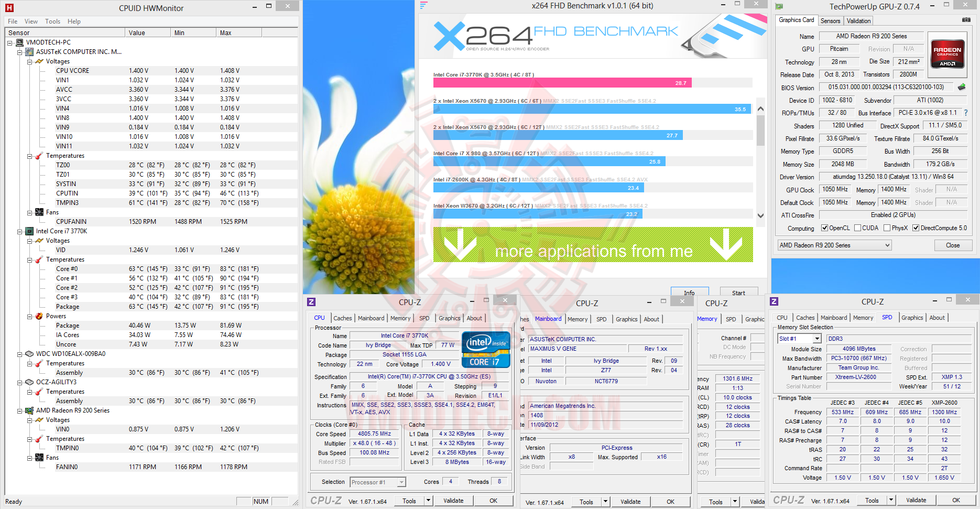Tick the CUDA checkbox in GPU-Z
The image size is (980, 509).
858,228
